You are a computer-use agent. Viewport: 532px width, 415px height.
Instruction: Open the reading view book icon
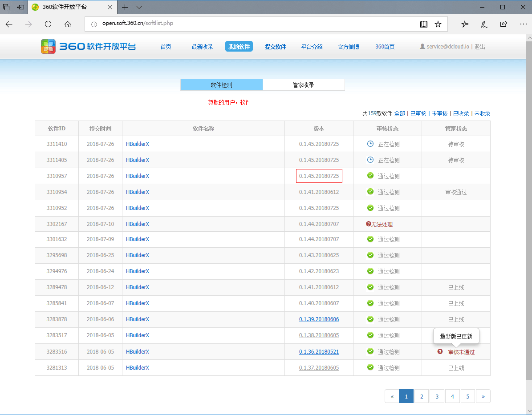point(423,24)
